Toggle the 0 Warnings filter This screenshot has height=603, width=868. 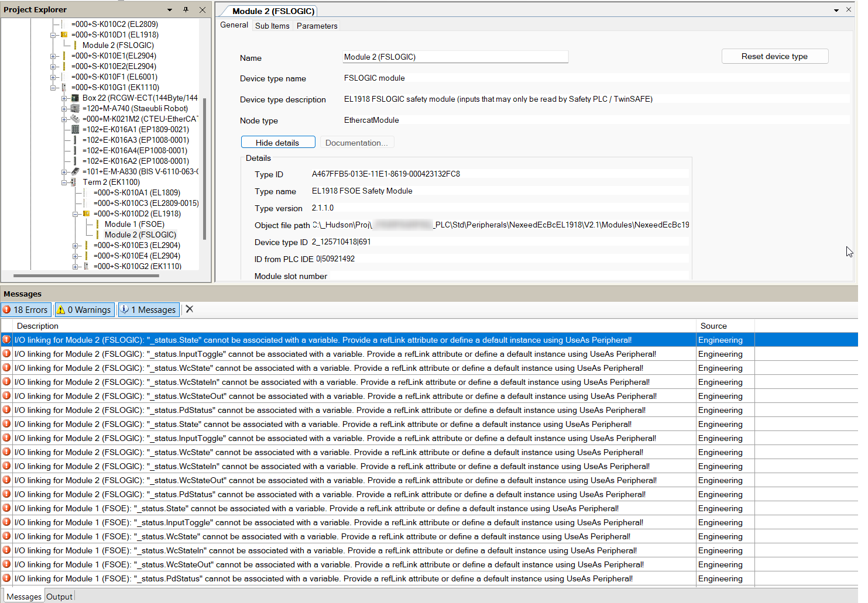coord(84,310)
